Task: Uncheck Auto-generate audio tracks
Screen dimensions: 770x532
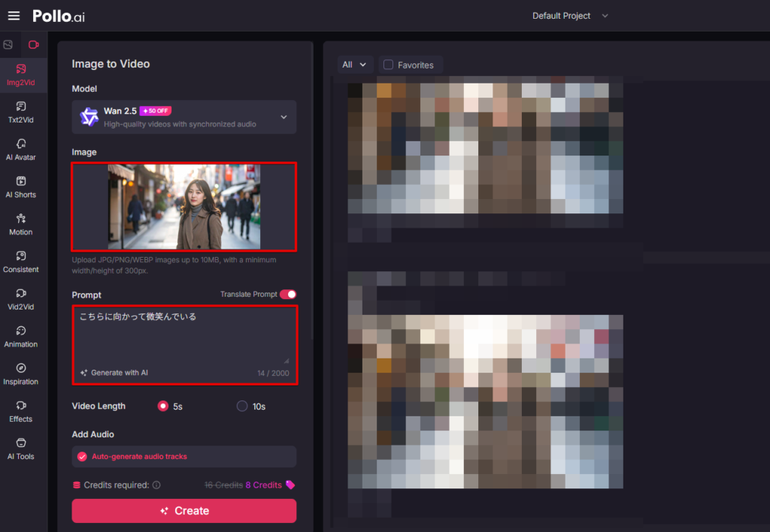Action: [82, 456]
